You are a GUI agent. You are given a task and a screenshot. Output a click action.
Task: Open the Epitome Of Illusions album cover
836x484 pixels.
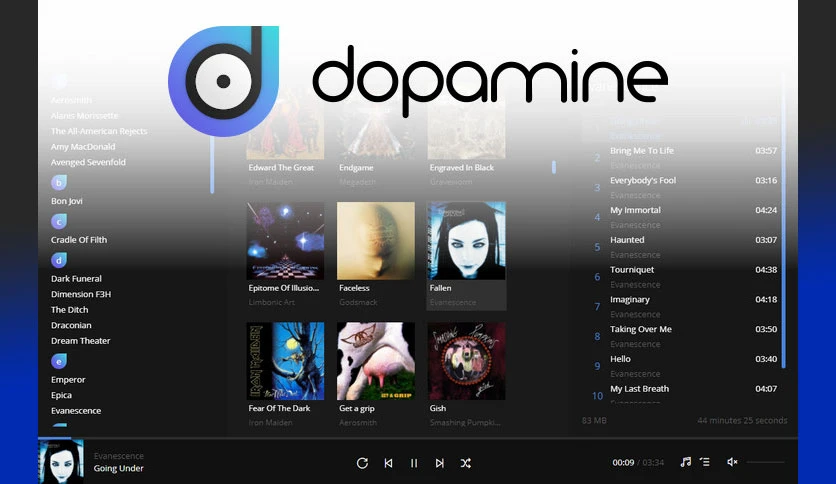(285, 240)
